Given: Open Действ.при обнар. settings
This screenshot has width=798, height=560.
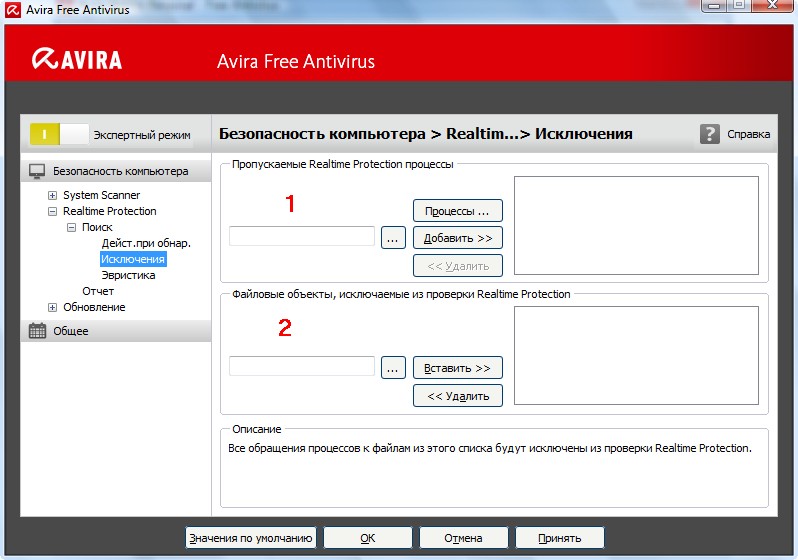Looking at the screenshot, I should [146, 243].
